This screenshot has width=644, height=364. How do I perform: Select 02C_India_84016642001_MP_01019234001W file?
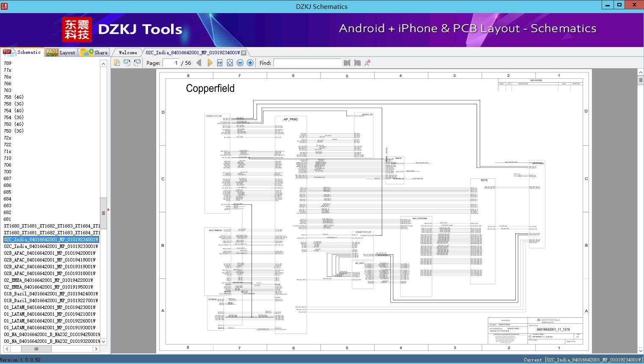[51, 239]
